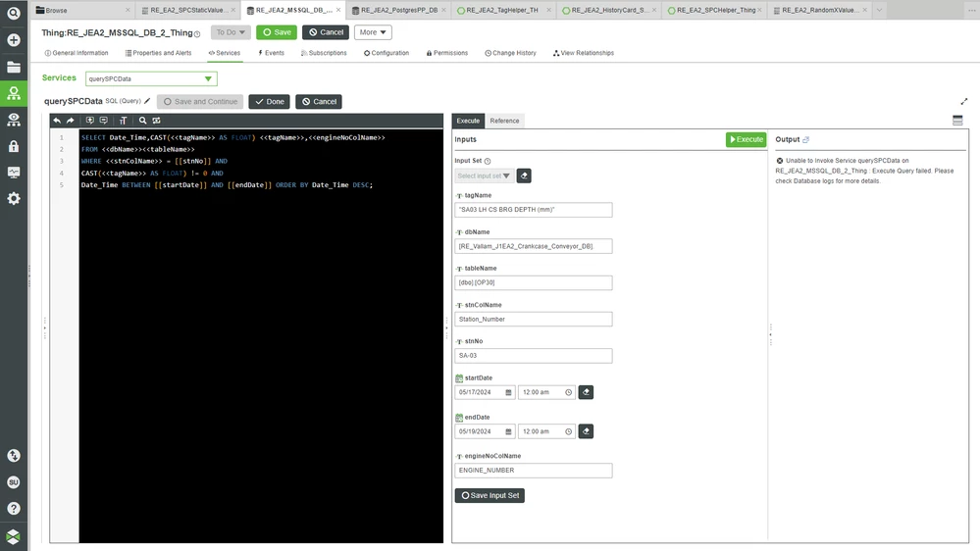The width and height of the screenshot is (980, 551).
Task: Click the uncomment icon in editor toolbar
Action: click(104, 121)
